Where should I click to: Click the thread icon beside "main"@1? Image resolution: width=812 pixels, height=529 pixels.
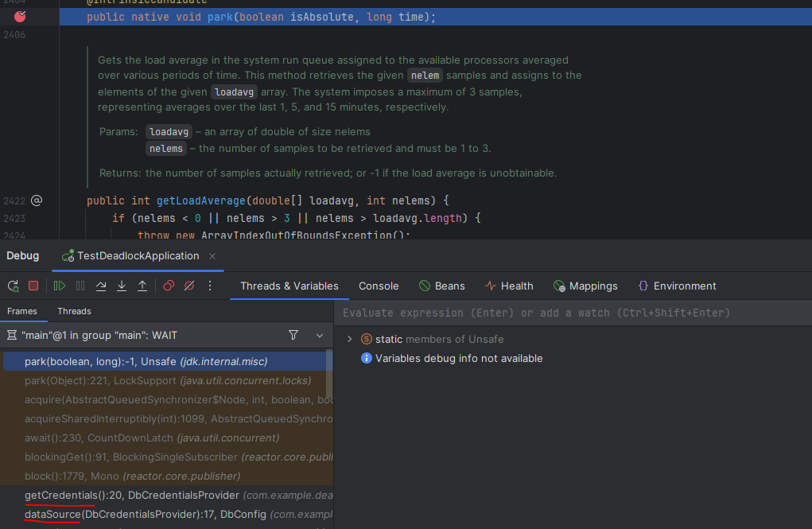(x=11, y=335)
